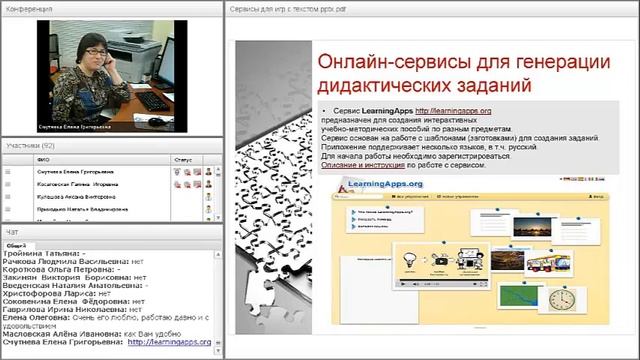Click the chat scrollbar down arrow
Image resolution: width=640 pixels, height=360 pixels.
tap(218, 351)
